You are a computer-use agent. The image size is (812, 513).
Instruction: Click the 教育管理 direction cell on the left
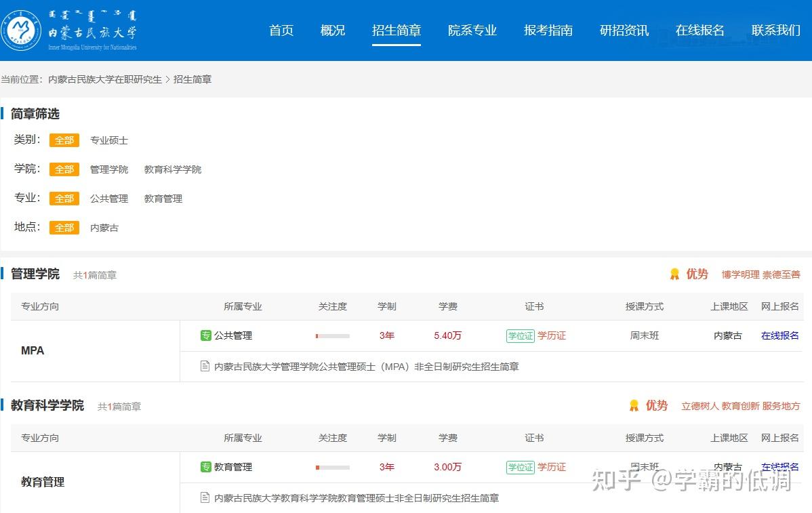pos(96,482)
